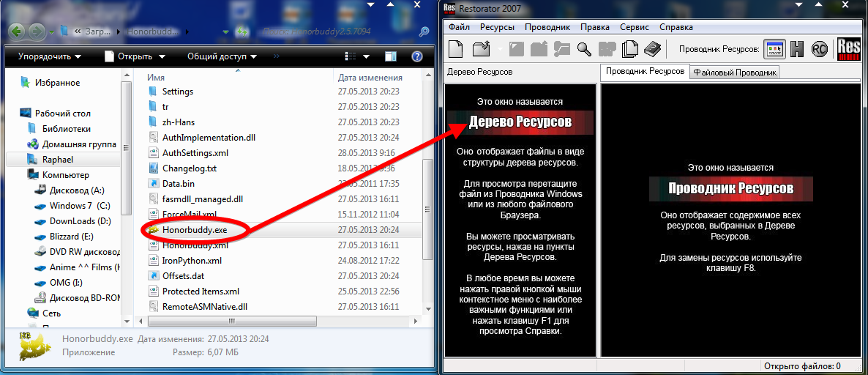Open the address bar history dropdown arrow

(x=226, y=32)
